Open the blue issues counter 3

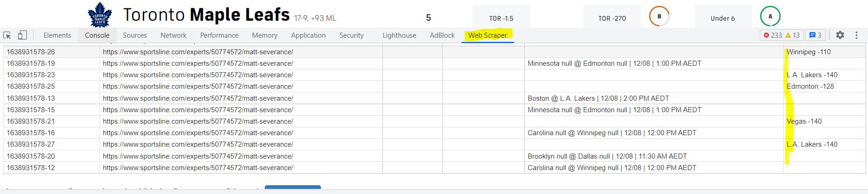[815, 35]
